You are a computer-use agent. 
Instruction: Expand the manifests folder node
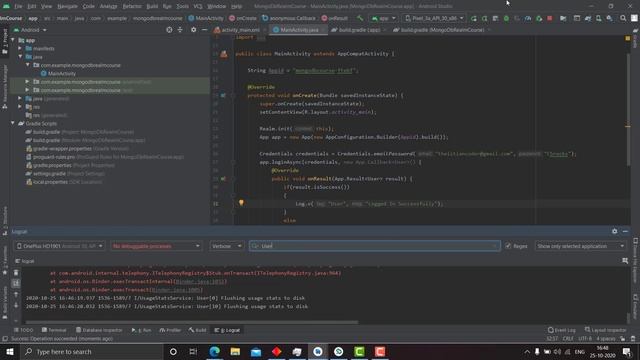pos(20,48)
